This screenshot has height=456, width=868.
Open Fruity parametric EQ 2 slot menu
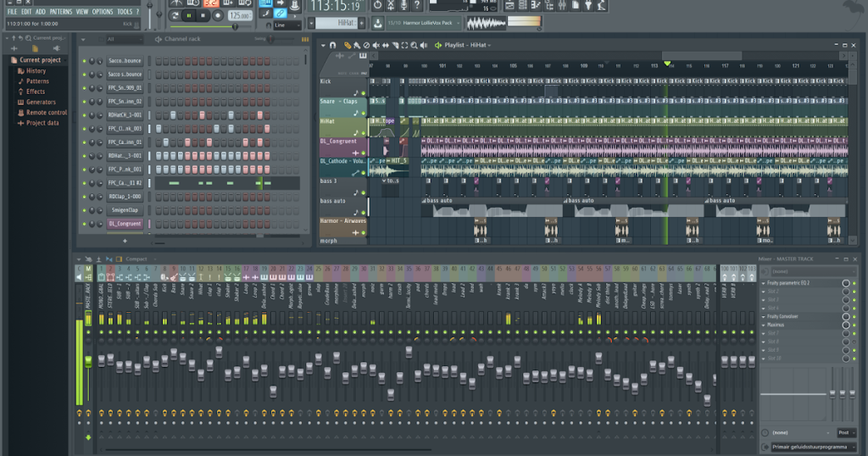click(764, 283)
